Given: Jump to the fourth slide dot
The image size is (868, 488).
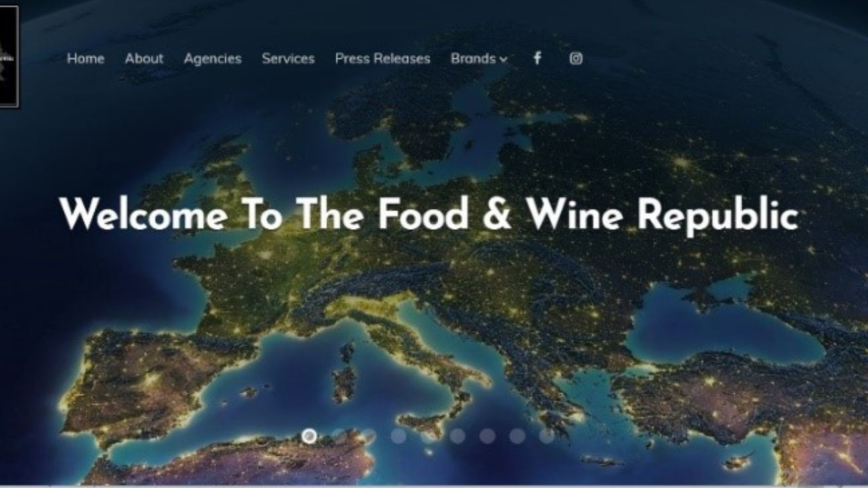Looking at the screenshot, I should tap(398, 436).
